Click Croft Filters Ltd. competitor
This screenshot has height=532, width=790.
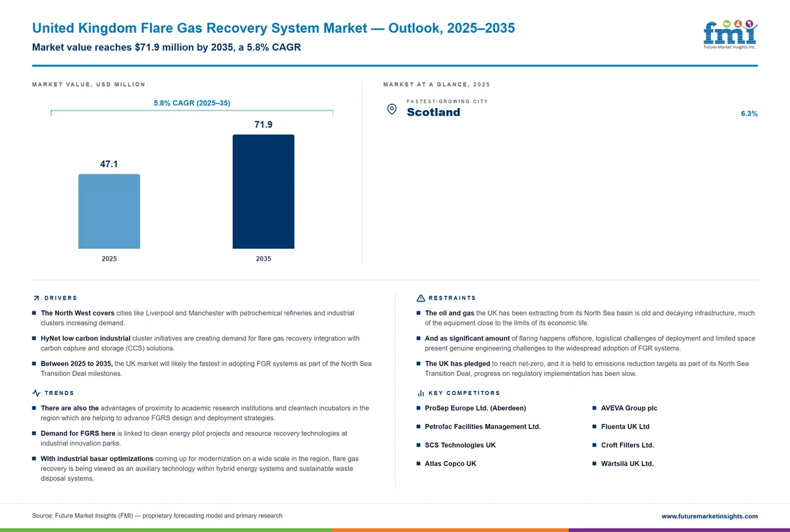tap(627, 445)
